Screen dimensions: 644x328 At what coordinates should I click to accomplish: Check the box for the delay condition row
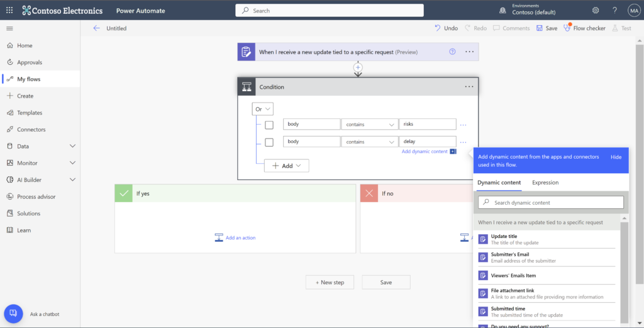(x=269, y=142)
